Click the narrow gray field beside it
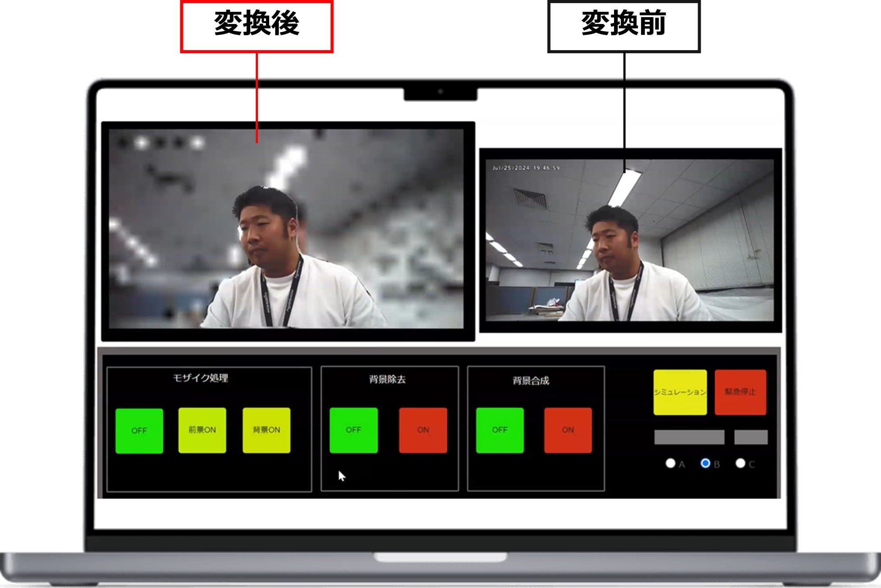 click(750, 437)
